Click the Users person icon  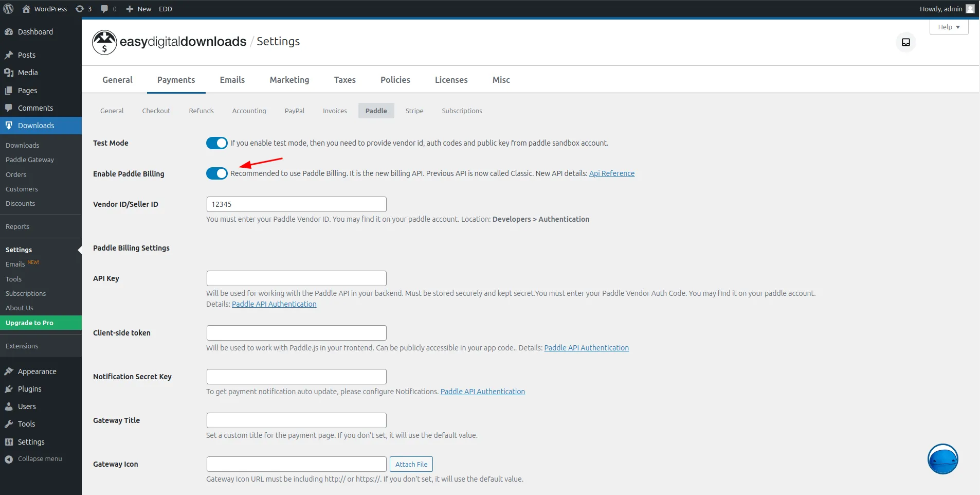point(9,406)
